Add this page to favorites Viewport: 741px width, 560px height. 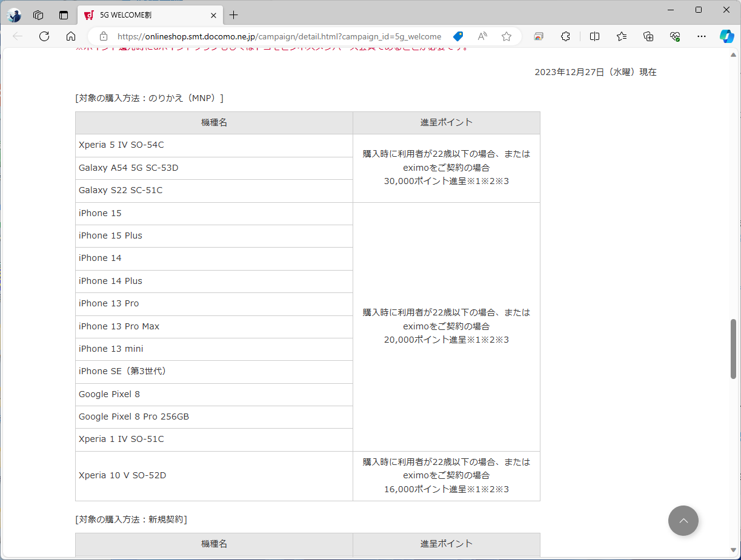[506, 36]
